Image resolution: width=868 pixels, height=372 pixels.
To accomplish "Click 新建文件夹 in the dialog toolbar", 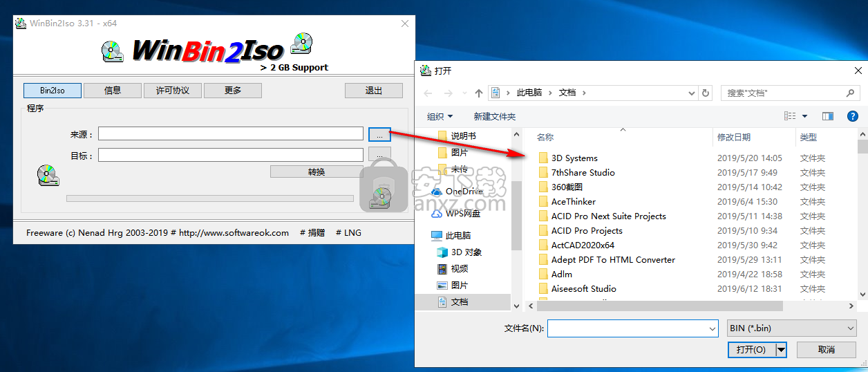I will pos(495,116).
